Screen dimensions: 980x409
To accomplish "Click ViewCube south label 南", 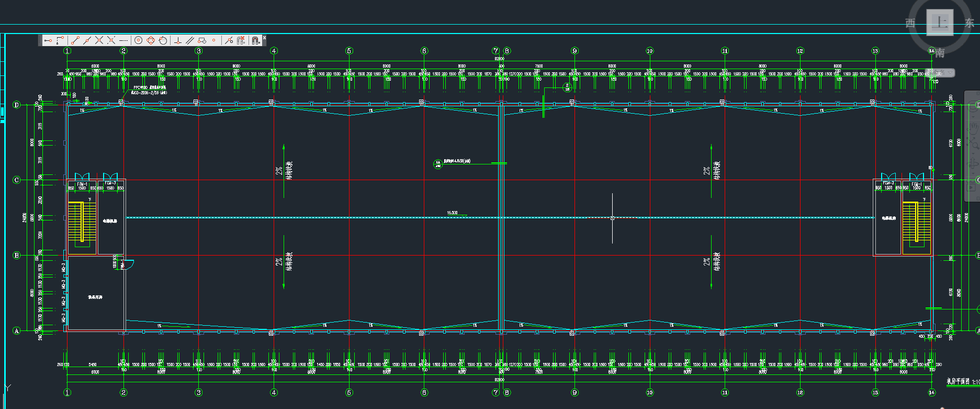I will [x=940, y=52].
